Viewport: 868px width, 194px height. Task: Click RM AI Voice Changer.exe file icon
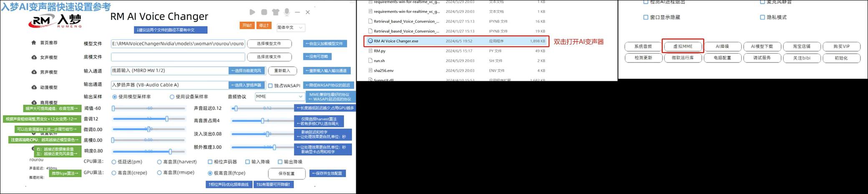point(370,41)
